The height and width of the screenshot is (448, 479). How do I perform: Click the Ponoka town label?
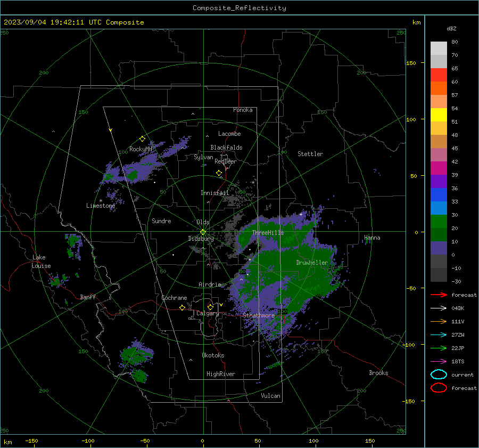click(x=243, y=110)
